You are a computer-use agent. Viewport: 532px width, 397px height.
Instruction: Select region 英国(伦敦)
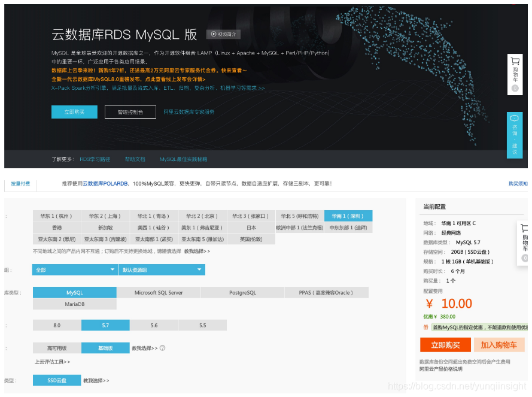251,239
